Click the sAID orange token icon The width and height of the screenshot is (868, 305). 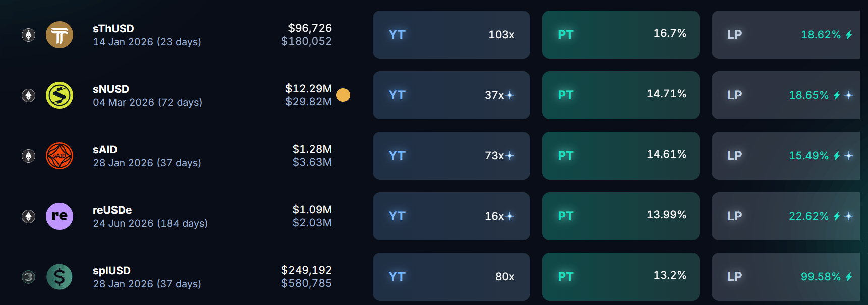[x=60, y=156]
